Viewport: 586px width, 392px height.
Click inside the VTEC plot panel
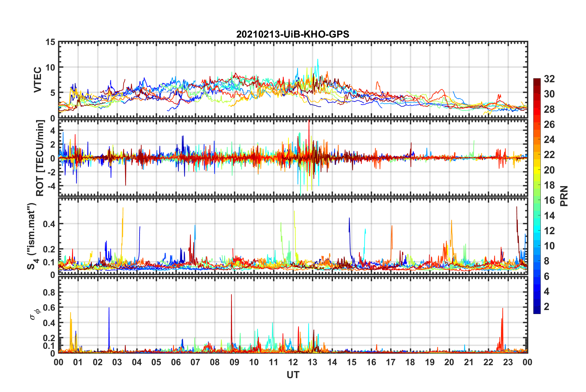point(293,80)
